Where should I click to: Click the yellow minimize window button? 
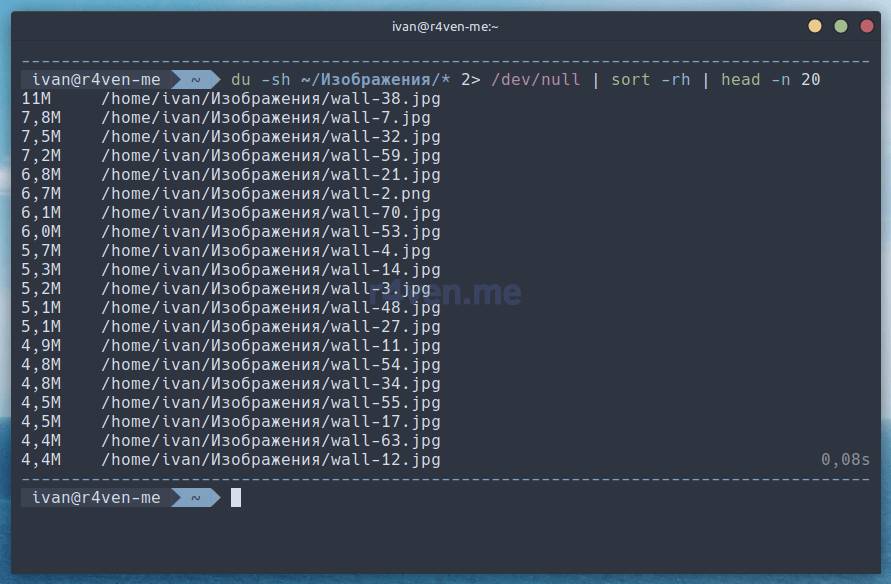coord(815,26)
